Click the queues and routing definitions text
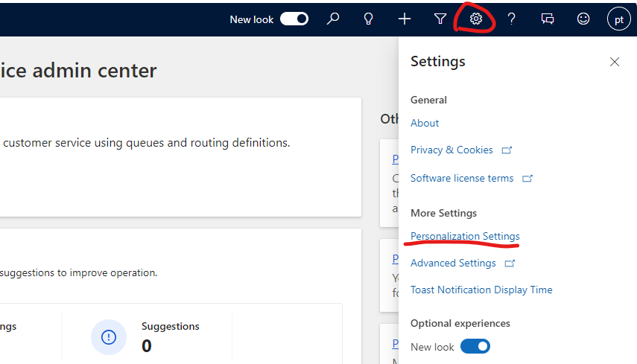Viewport: 637px width, 364px height. click(x=147, y=143)
